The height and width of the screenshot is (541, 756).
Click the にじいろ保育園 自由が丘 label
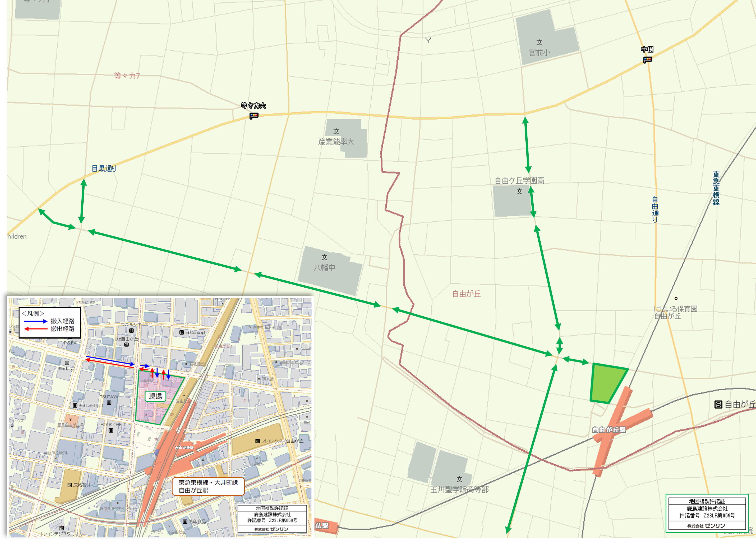point(676,313)
